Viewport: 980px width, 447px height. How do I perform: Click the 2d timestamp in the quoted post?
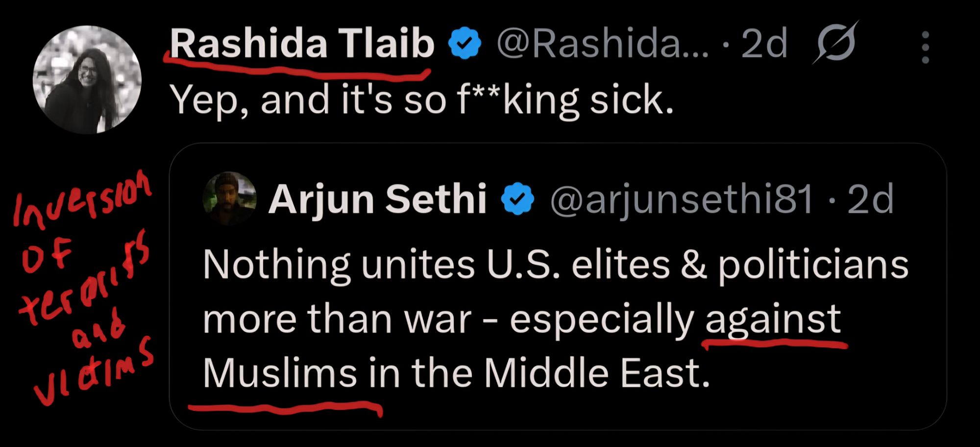tap(870, 199)
